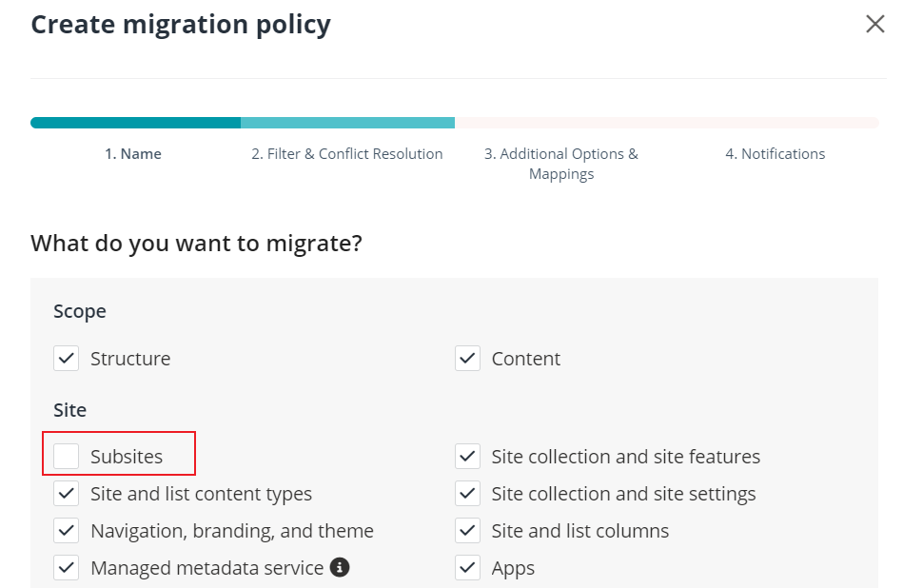
Task: Disable the Site and list columns option
Action: (467, 531)
